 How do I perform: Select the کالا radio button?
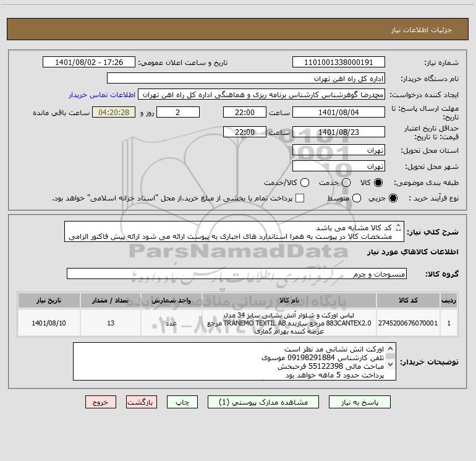(x=378, y=183)
